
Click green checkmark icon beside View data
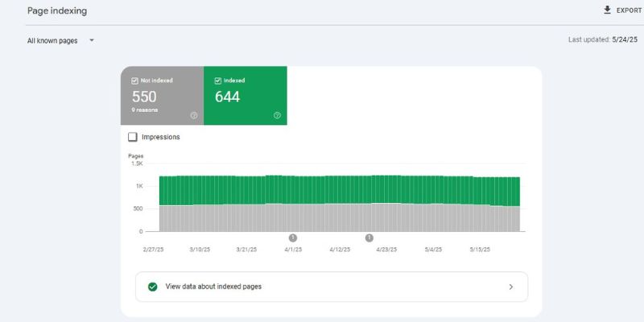tap(152, 286)
